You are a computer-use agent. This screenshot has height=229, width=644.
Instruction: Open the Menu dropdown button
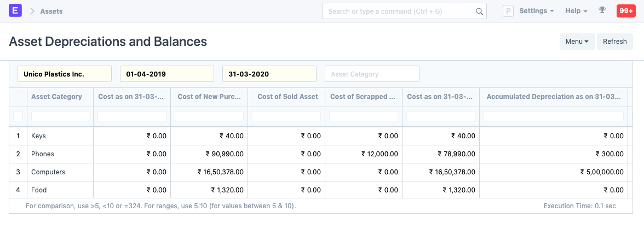tap(577, 42)
